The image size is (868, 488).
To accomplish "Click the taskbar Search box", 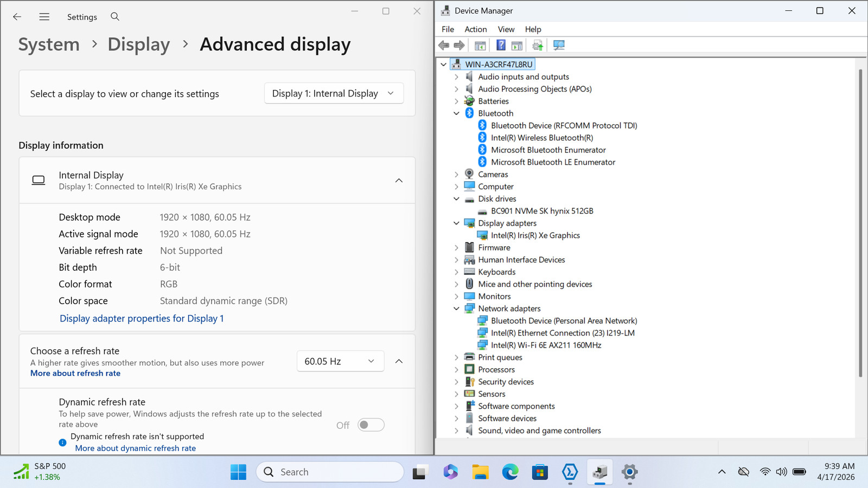I will click(330, 472).
